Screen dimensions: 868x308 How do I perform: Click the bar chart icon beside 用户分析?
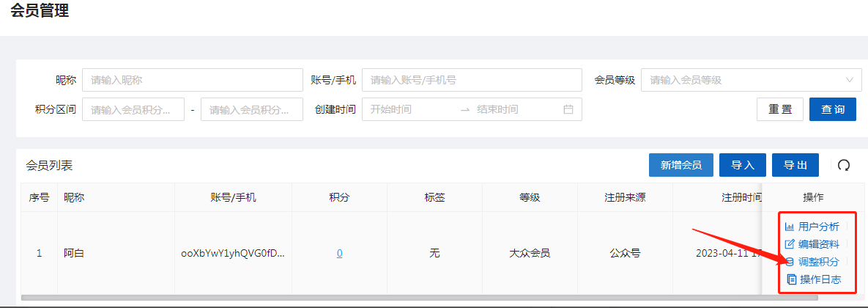pos(789,227)
